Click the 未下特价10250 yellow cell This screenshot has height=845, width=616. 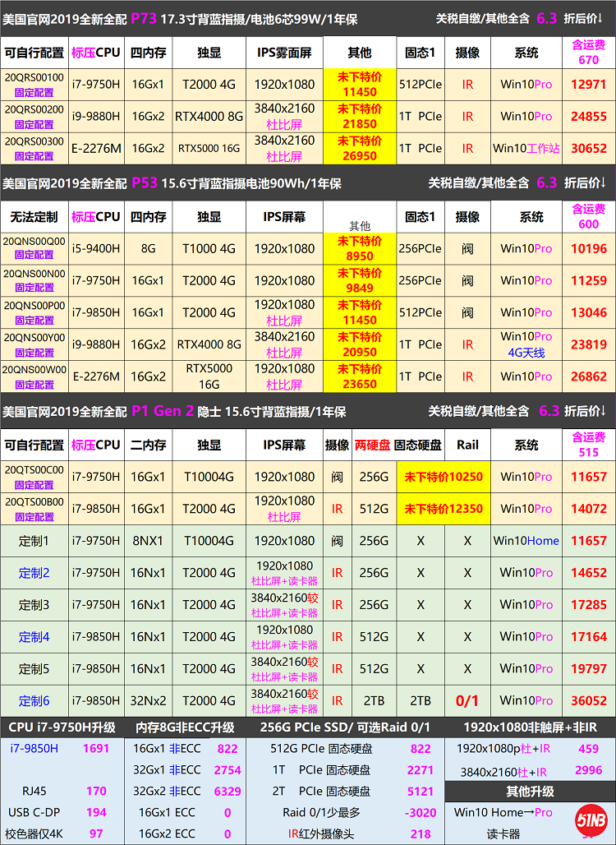tap(444, 477)
